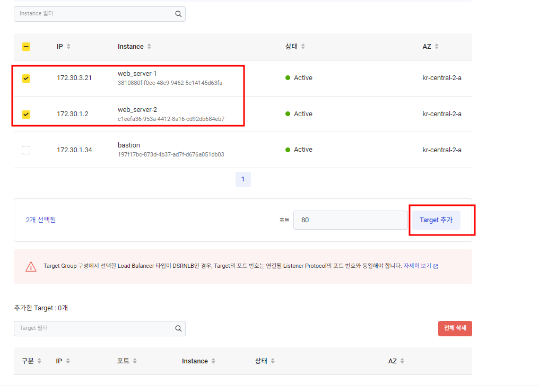Sort upper table by Instance column arrows
Image resolution: width=539 pixels, height=392 pixels.
tap(149, 46)
